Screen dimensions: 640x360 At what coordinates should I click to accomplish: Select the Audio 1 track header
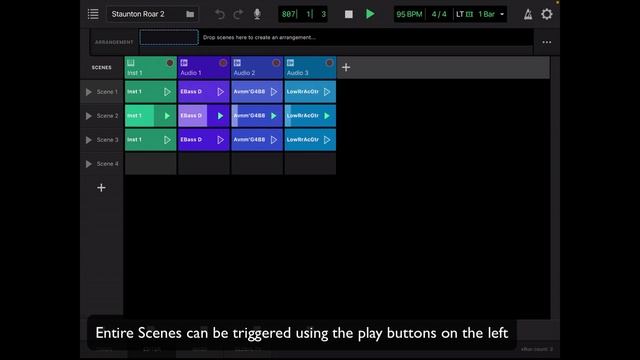(x=204, y=67)
